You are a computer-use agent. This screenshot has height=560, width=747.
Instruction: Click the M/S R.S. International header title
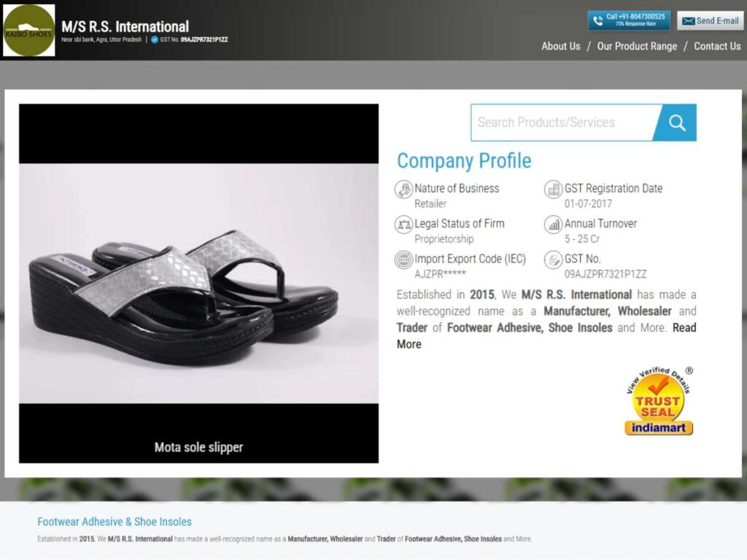[125, 26]
